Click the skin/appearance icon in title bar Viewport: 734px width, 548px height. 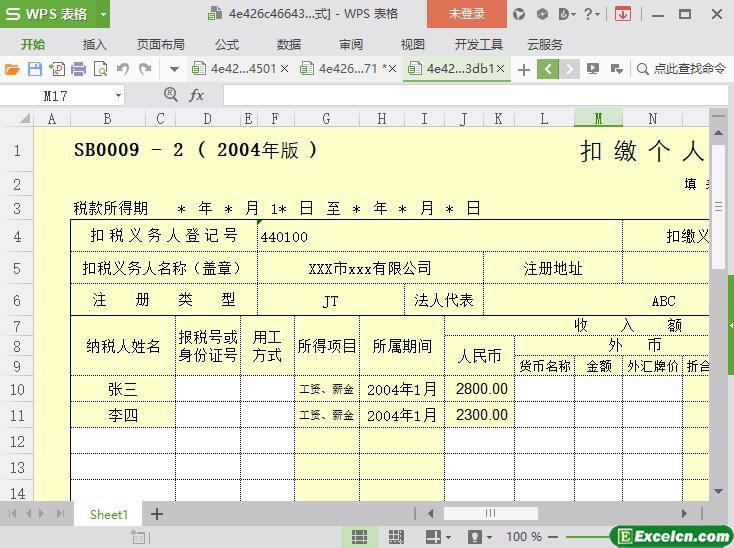click(519, 15)
